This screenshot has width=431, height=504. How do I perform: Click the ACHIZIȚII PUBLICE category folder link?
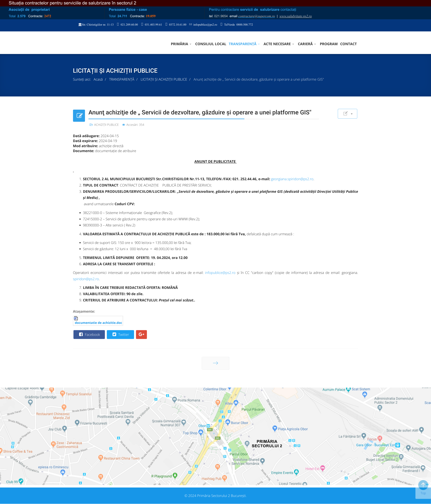[x=106, y=125]
